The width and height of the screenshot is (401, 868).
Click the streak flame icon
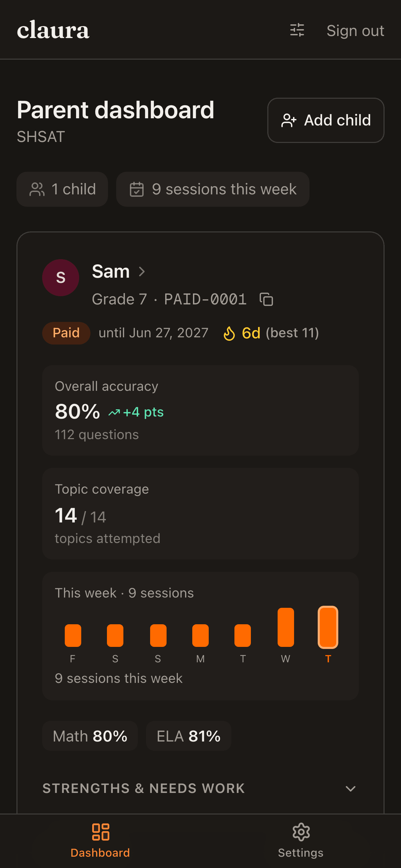(x=229, y=333)
